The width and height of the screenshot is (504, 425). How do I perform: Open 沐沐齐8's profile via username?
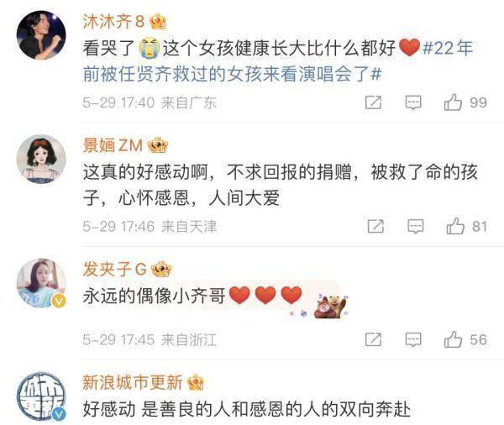click(113, 22)
